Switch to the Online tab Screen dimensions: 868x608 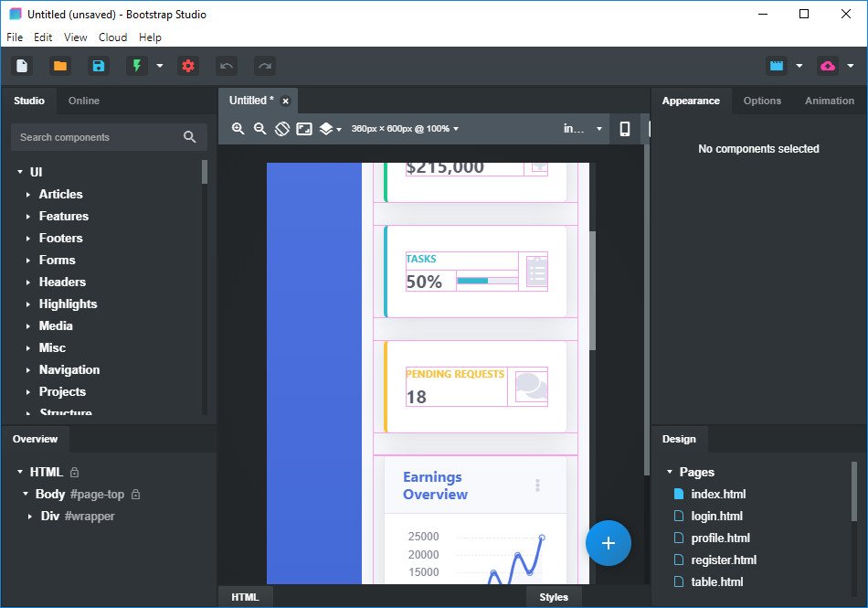[x=84, y=101]
